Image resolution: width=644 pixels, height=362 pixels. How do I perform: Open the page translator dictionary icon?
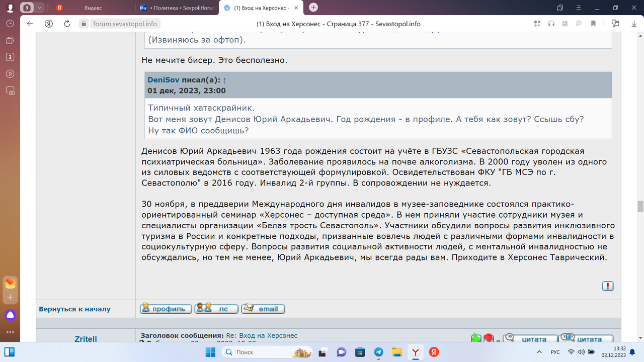[565, 24]
